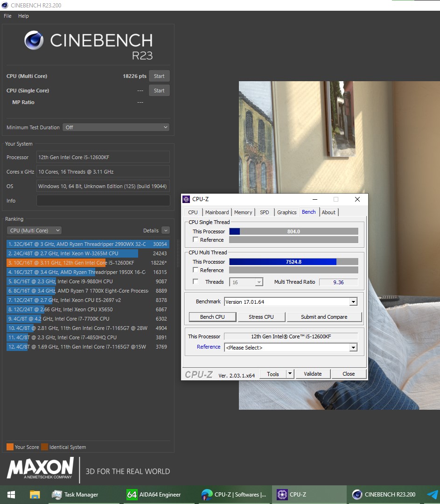This screenshot has height=504, width=440.
Task: Click the OS field showing Windows 10
Action: click(103, 186)
